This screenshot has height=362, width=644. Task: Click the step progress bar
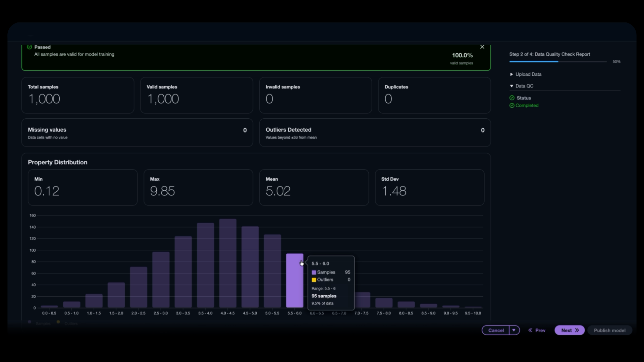coord(558,62)
